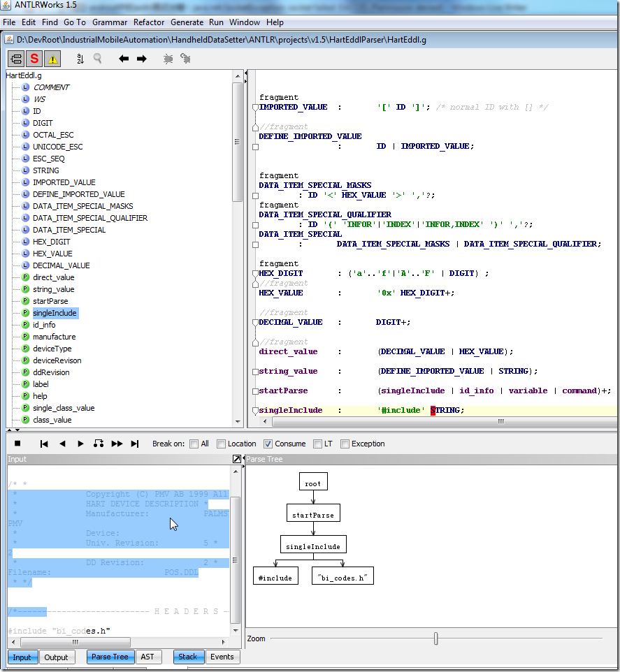
Task: Adjust the parse tree Zoom slider
Action: [436, 638]
